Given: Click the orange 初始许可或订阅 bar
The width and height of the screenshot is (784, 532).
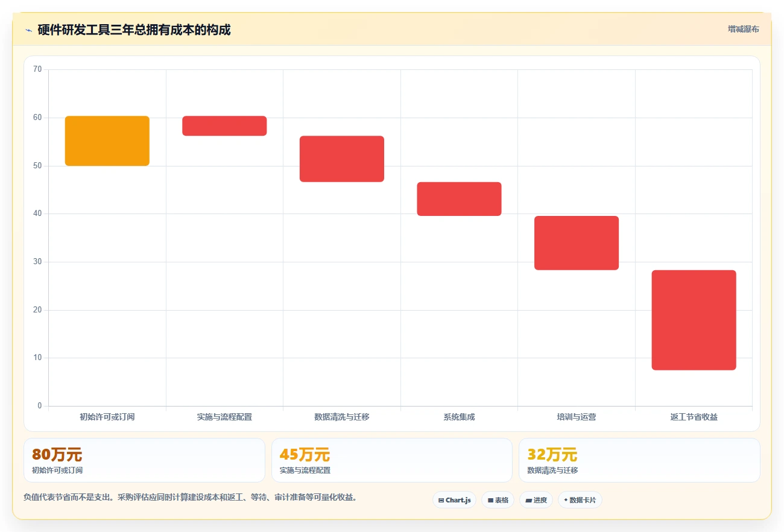Looking at the screenshot, I should (x=107, y=141).
